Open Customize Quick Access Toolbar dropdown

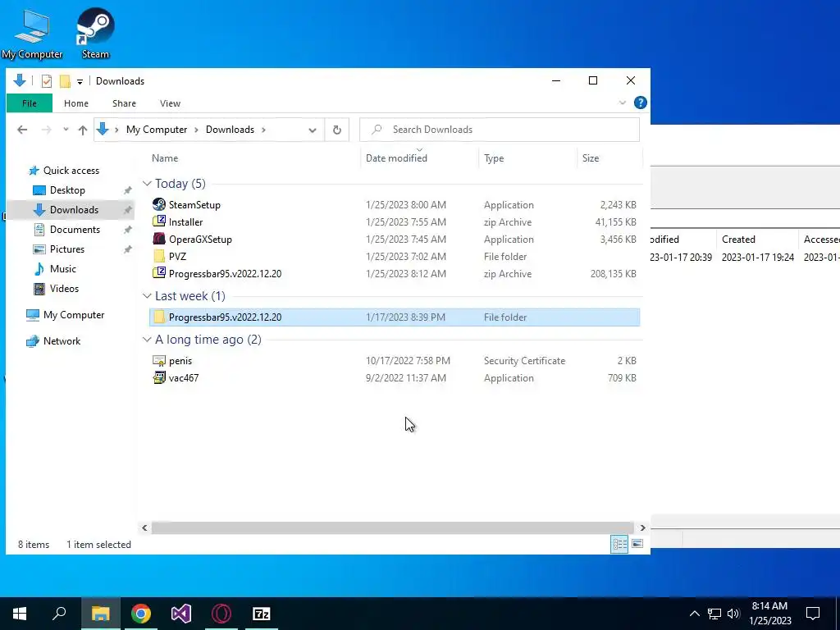click(x=80, y=81)
